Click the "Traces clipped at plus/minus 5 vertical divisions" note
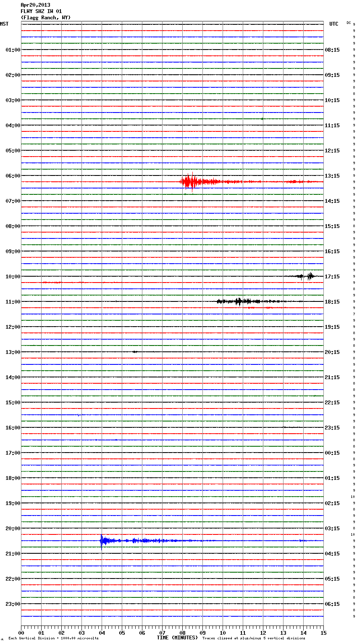Image resolution: width=357 pixels, height=644 pixels. tap(254, 638)
